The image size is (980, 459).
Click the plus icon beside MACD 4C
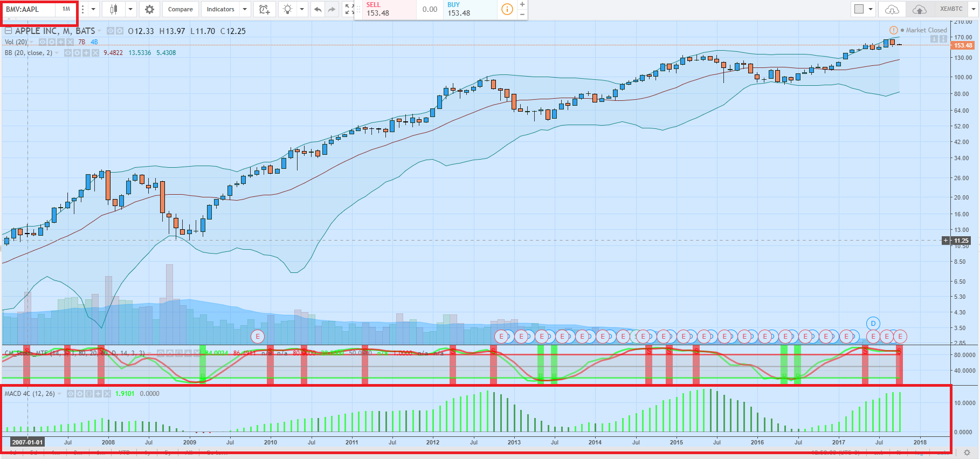[x=98, y=394]
